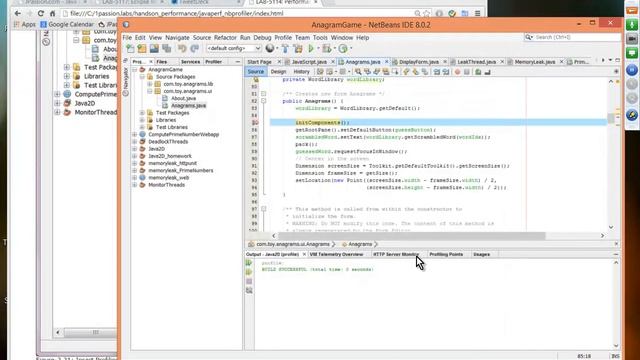Open the Run Project dropdown arrow
Viewport: 640px width, 360px height.
click(318, 49)
